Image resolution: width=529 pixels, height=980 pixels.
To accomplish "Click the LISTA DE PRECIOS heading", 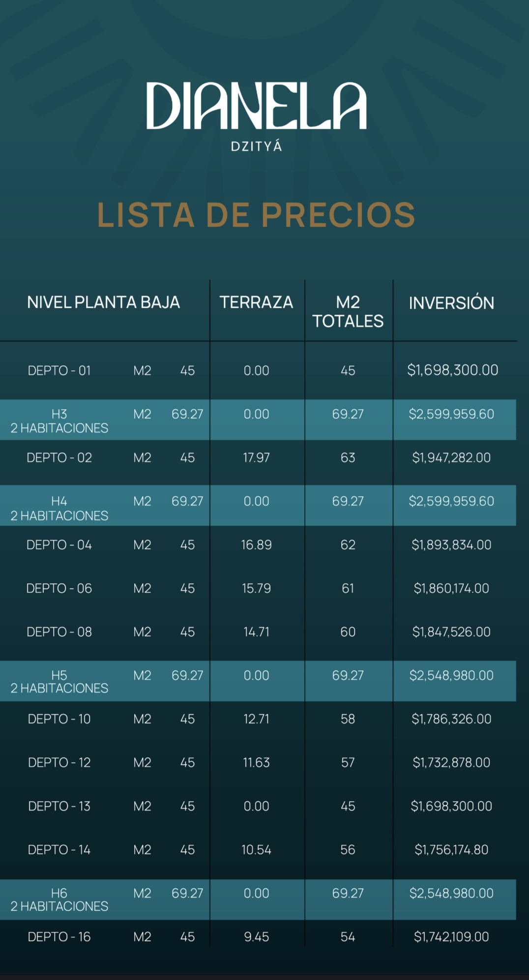I will 256,215.
